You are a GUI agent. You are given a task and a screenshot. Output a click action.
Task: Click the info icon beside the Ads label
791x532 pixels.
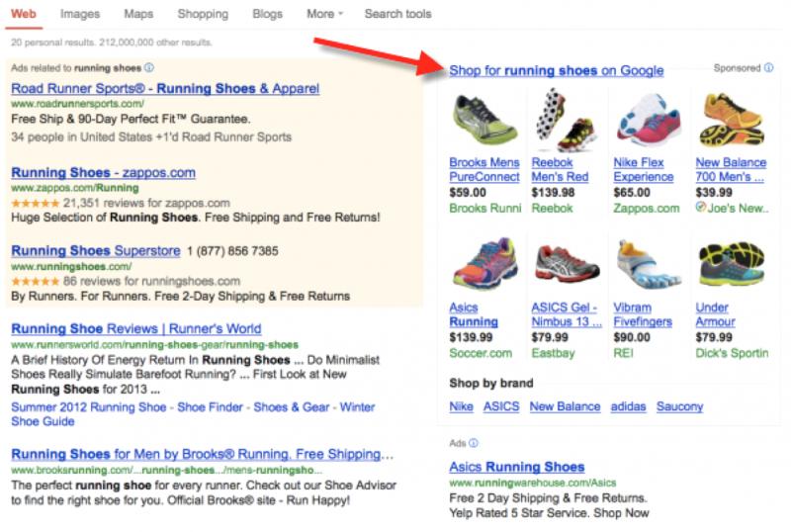pos(474,443)
